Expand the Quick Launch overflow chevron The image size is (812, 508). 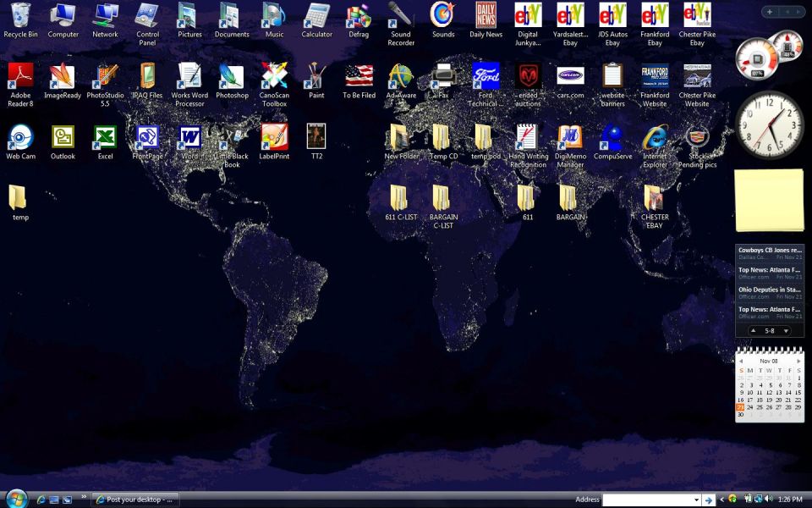84,498
